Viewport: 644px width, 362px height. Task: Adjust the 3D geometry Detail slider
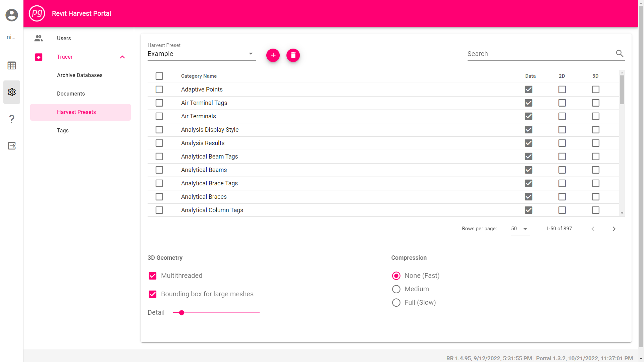click(181, 312)
